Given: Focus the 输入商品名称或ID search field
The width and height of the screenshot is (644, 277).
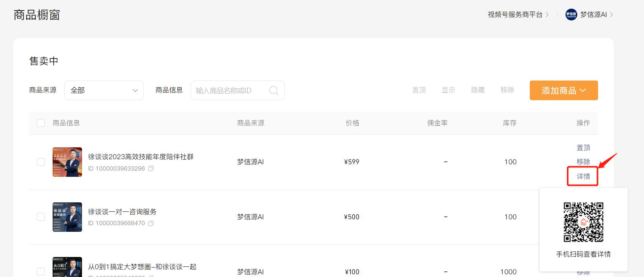Looking at the screenshot, I should [231, 91].
